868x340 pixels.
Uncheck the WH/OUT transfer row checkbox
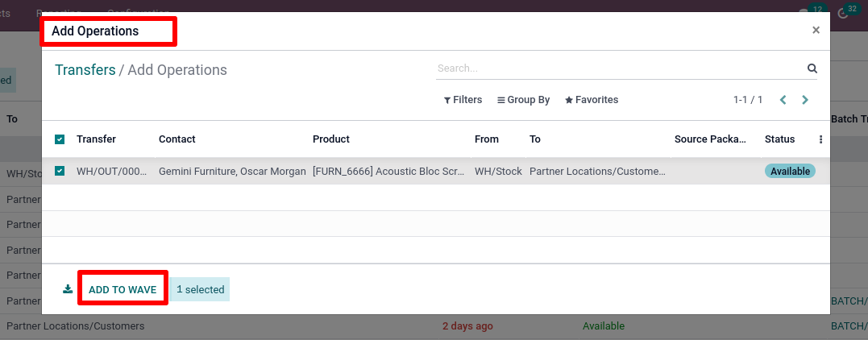(x=60, y=171)
